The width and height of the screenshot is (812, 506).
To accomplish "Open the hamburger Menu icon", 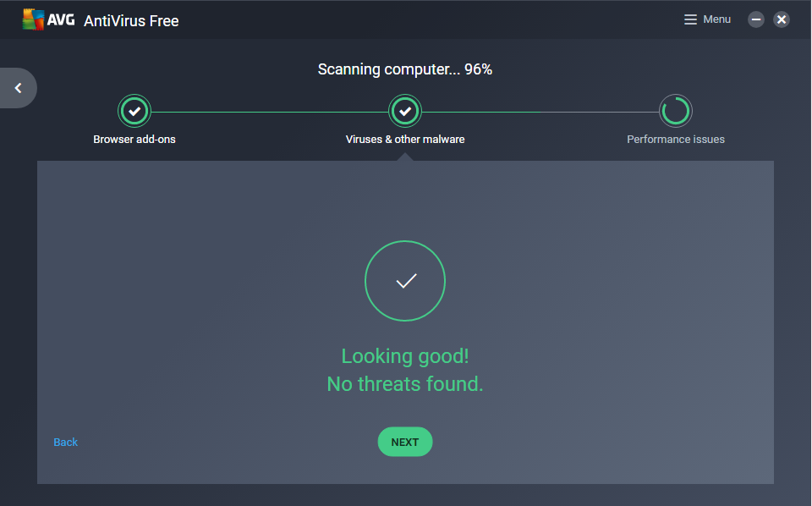I will [691, 19].
